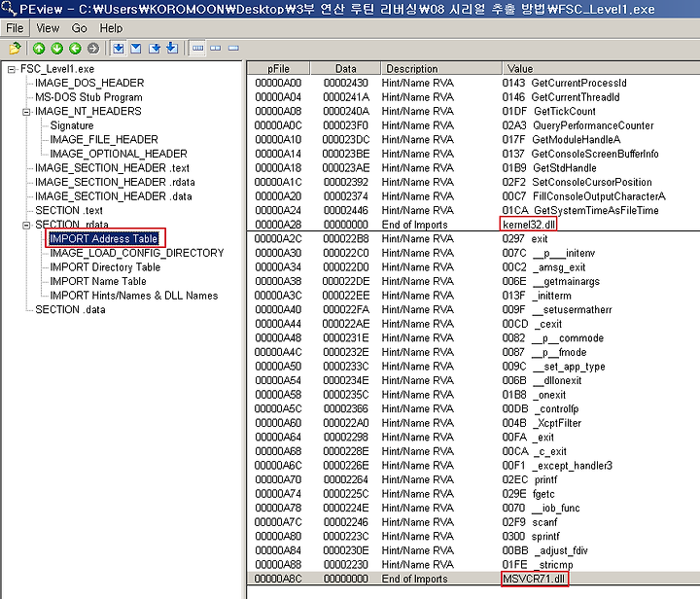Click pFile offset 00000A00
The width and height of the screenshot is (700, 599).
pos(278,83)
